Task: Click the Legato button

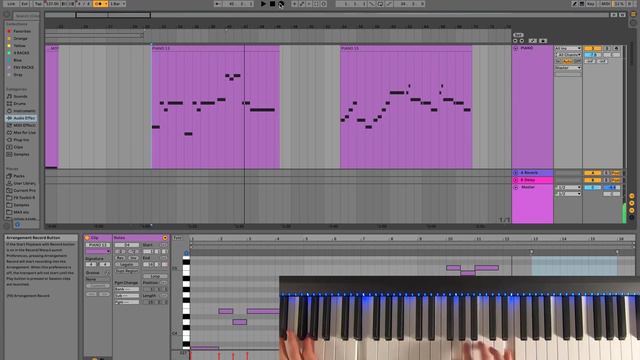Action: pyautogui.click(x=127, y=264)
